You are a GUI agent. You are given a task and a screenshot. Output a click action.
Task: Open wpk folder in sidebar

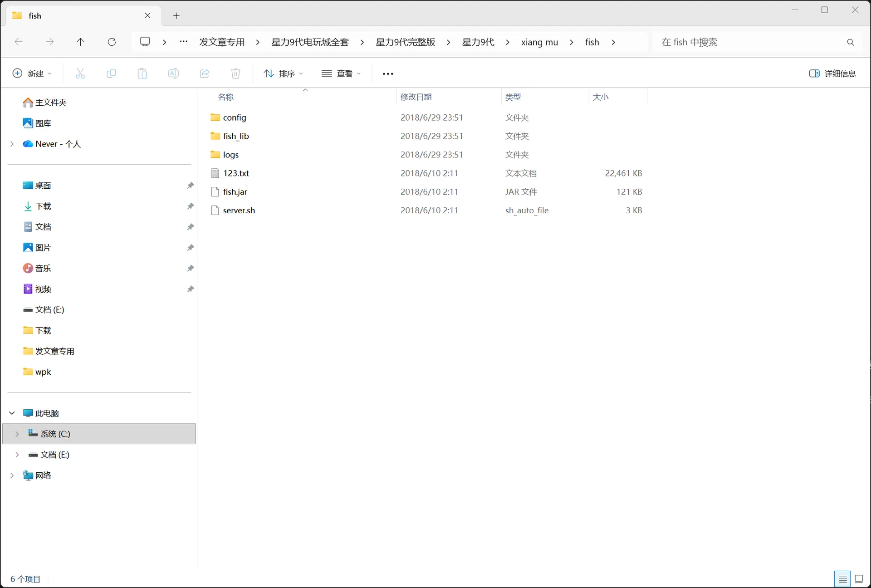[37, 372]
